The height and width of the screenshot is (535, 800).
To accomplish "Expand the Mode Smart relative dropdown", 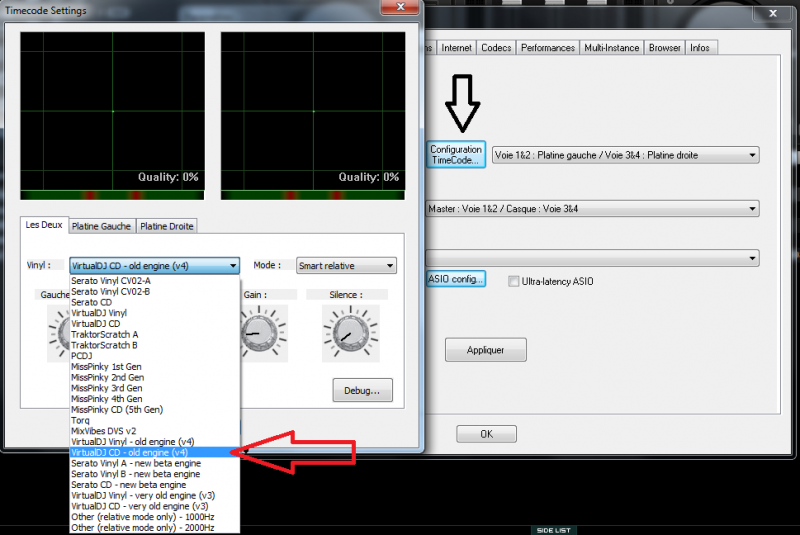I will click(346, 266).
